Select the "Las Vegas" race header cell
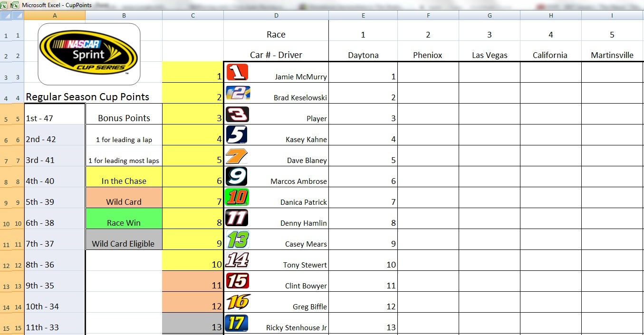 (x=490, y=51)
